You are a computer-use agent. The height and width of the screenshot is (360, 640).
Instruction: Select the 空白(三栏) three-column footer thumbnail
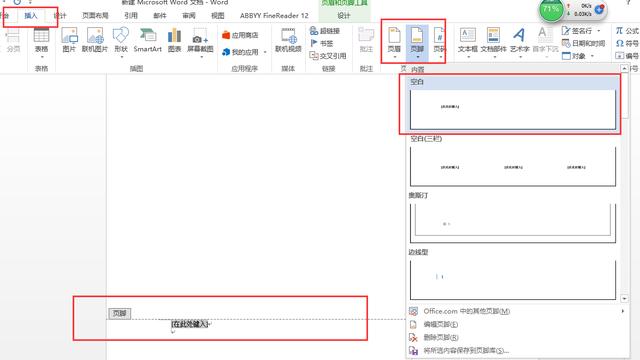[x=513, y=167]
